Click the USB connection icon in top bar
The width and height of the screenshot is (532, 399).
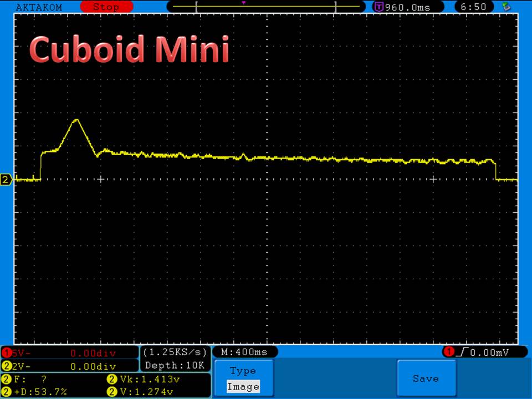coord(505,7)
